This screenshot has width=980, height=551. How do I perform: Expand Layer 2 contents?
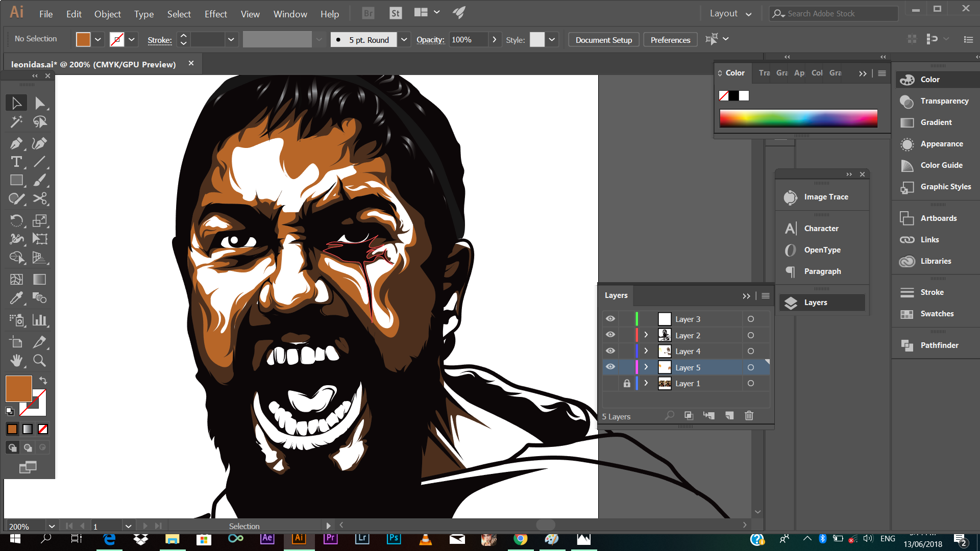[646, 335]
